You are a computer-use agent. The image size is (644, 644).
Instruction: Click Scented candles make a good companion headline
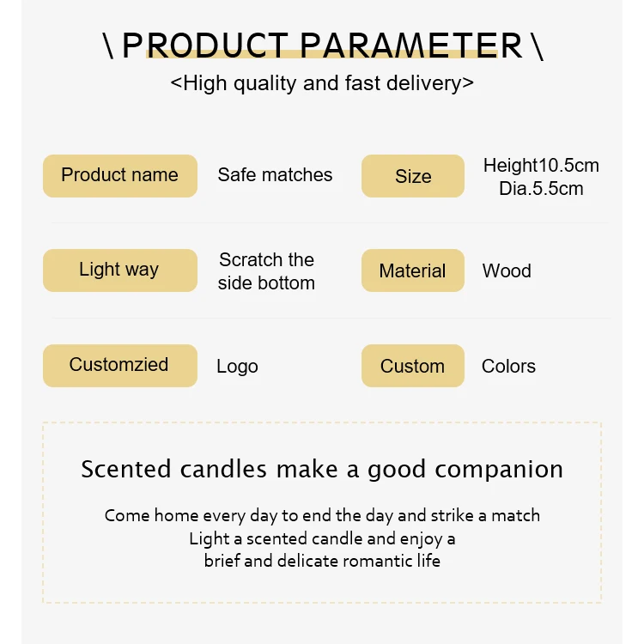pos(322,469)
